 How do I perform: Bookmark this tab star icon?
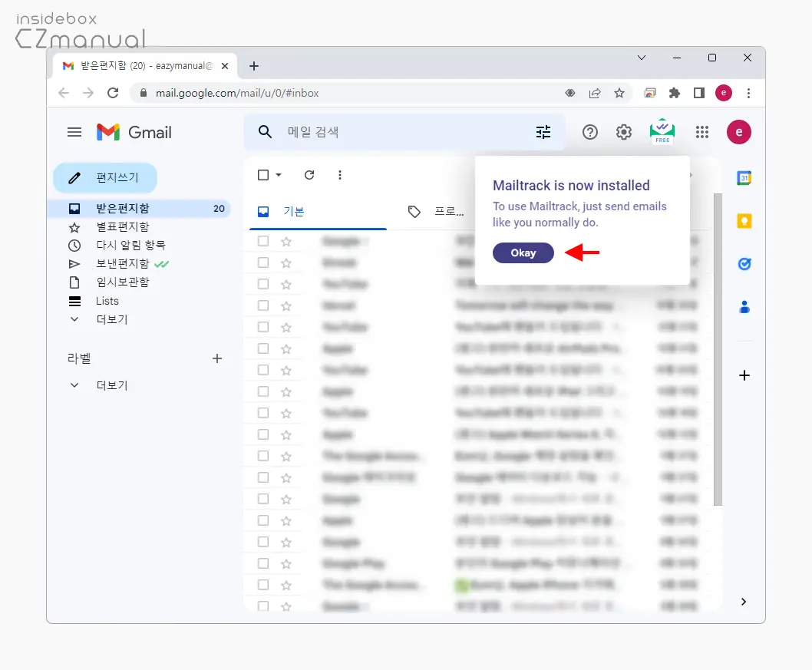[x=619, y=93]
